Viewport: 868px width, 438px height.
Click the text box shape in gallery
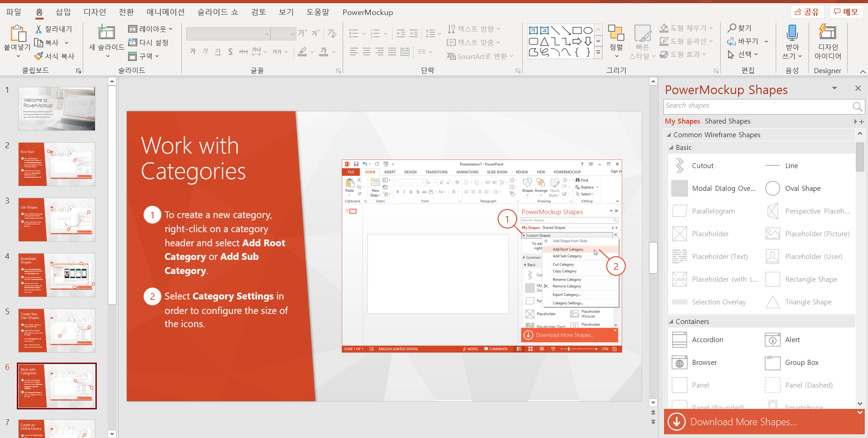[534, 30]
